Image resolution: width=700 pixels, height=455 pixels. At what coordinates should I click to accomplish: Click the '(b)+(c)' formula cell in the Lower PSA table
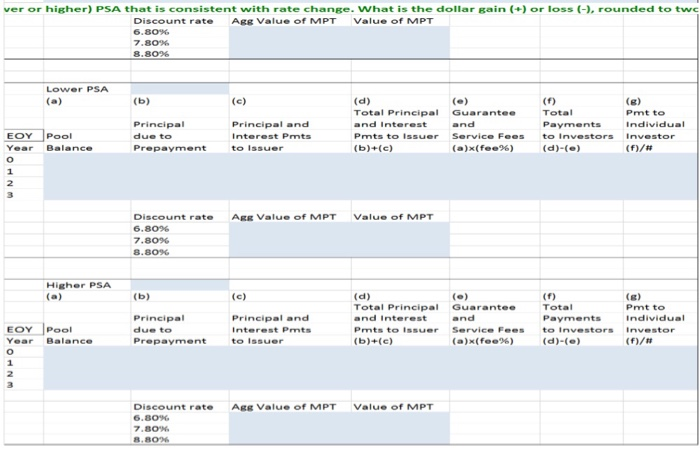(373, 148)
